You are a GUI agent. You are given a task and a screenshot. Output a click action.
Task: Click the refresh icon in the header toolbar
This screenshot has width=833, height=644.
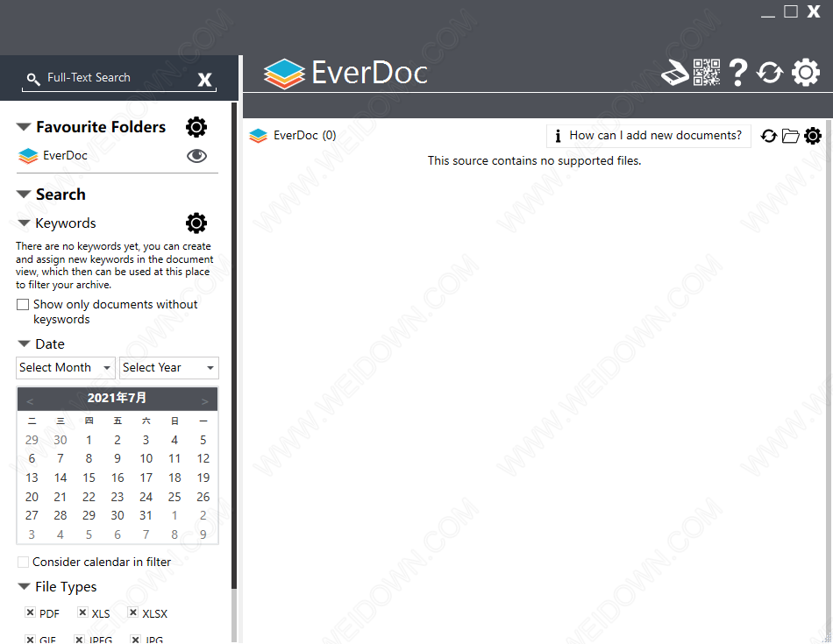click(770, 73)
